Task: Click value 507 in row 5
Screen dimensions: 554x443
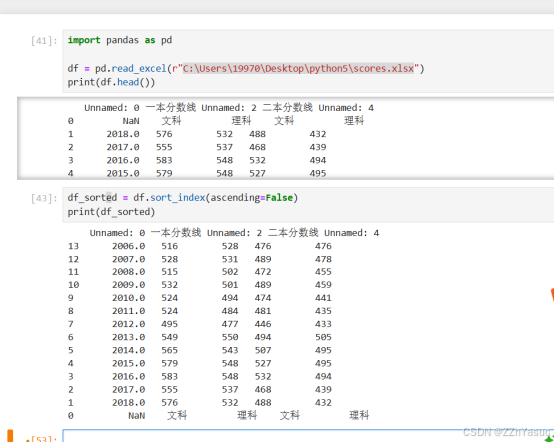Action: click(263, 350)
